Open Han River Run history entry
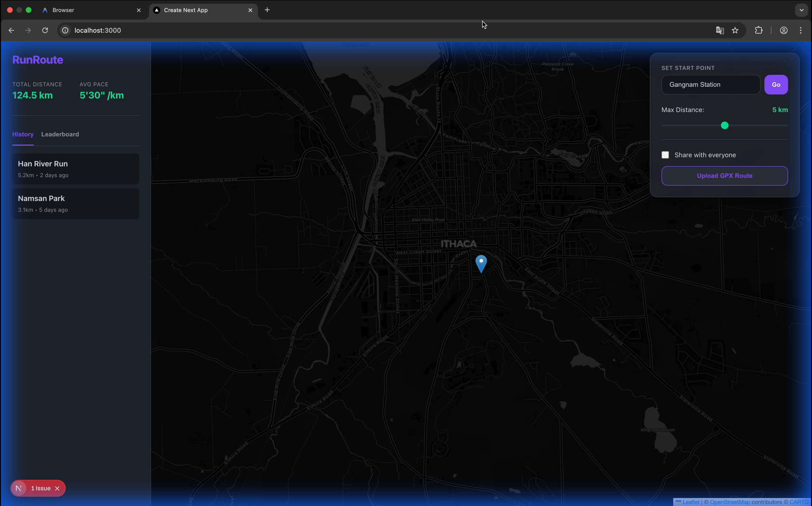 76,169
